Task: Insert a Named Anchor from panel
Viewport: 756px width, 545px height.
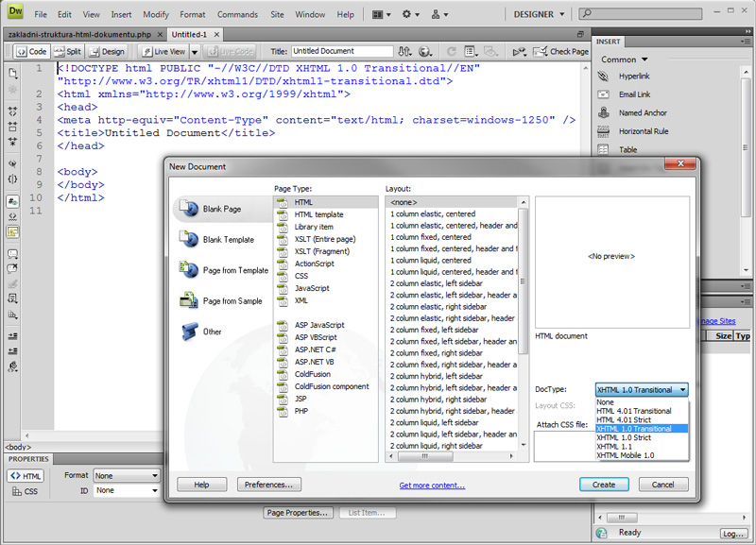Action: pos(603,113)
